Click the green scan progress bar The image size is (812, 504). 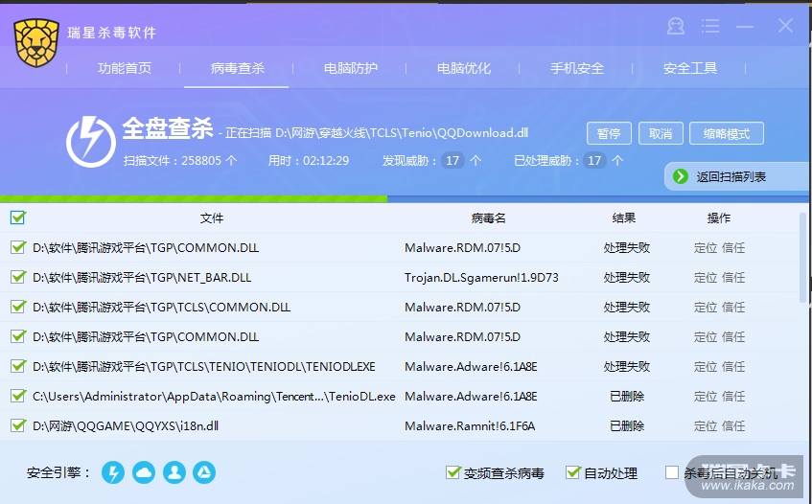[x=194, y=199]
